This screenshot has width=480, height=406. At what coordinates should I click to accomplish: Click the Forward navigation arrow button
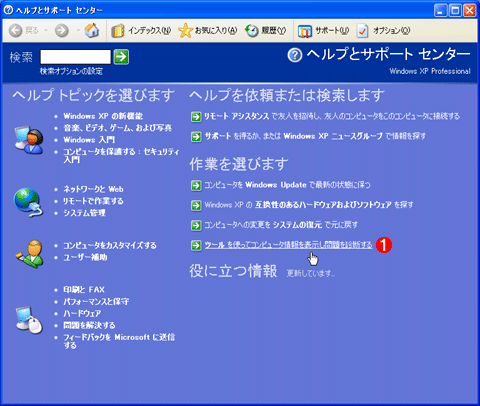click(62, 31)
